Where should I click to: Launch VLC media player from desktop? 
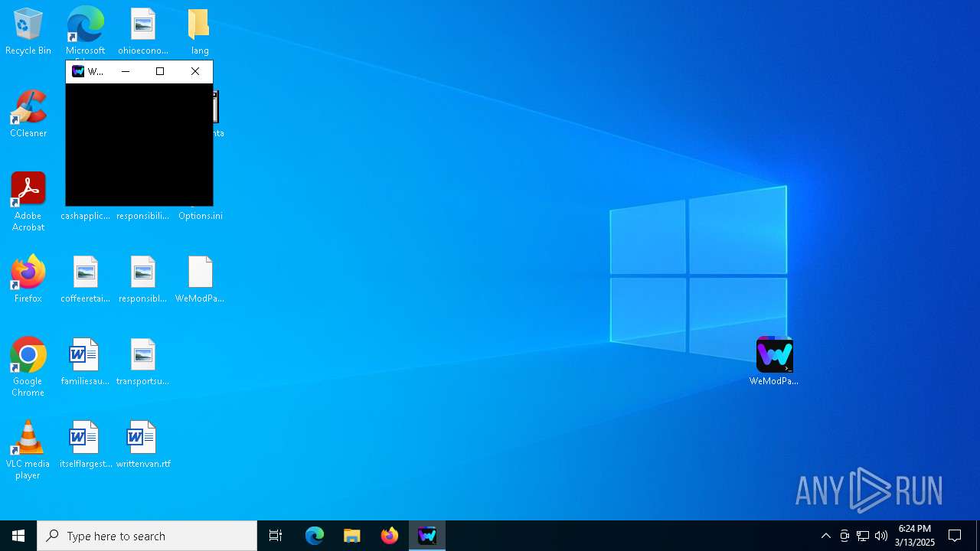click(28, 449)
